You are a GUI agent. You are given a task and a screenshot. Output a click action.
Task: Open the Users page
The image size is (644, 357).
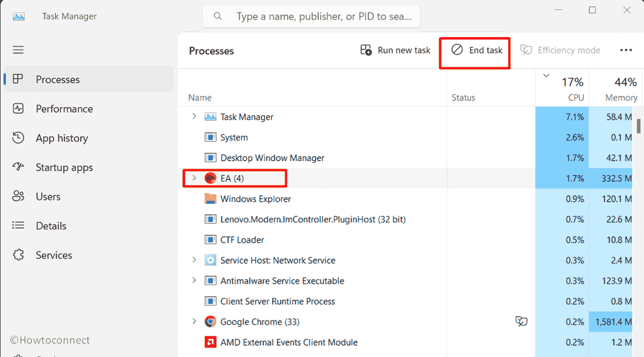coord(89,196)
